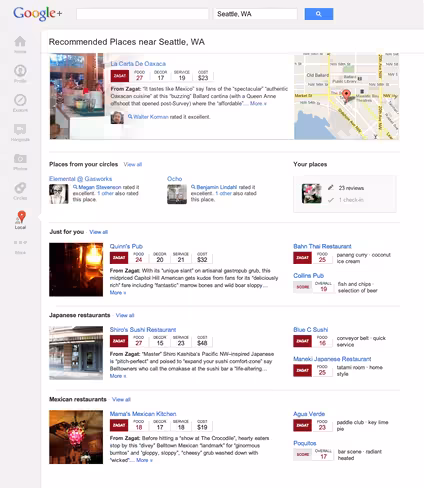
Task: Open Maneki Japanese Restaurant listing
Action: 332,359
